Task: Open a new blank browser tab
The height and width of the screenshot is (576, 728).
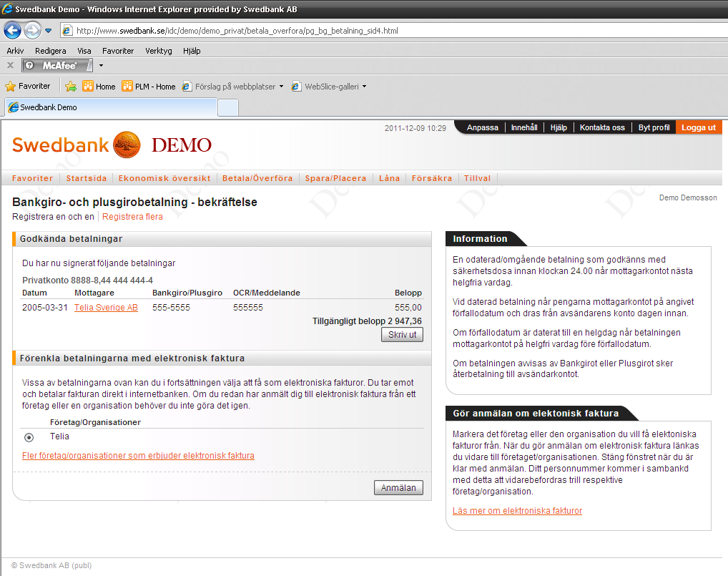Action: (228, 108)
